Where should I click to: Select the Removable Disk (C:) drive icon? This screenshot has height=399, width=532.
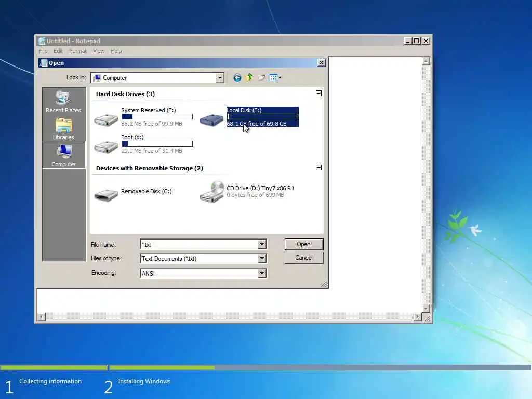click(x=106, y=195)
